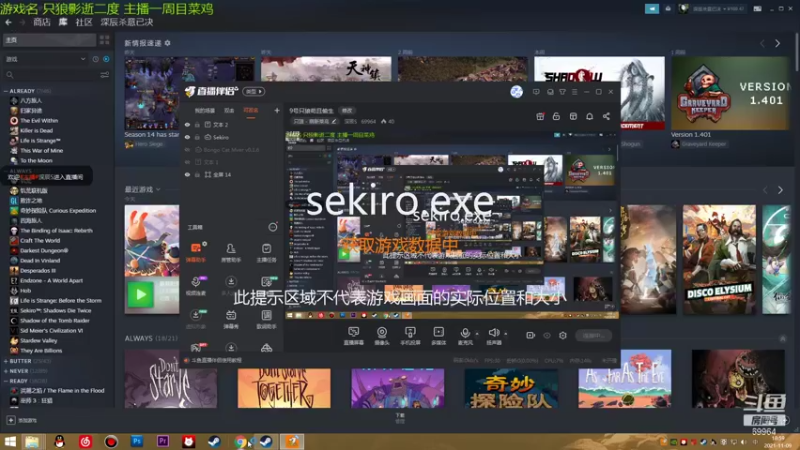Open the hamburger menu in streaming app title bar
Screen dimensions: 800x450
pos(574,92)
